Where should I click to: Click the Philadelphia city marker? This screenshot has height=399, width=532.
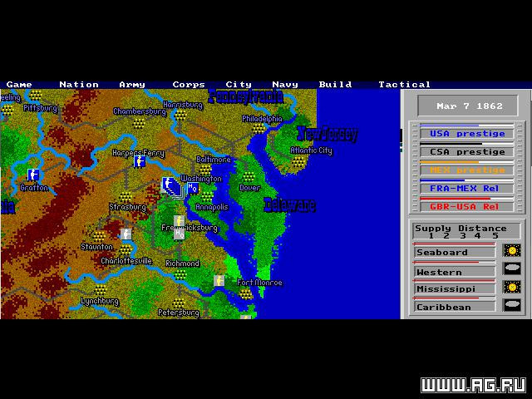pyautogui.click(x=259, y=128)
